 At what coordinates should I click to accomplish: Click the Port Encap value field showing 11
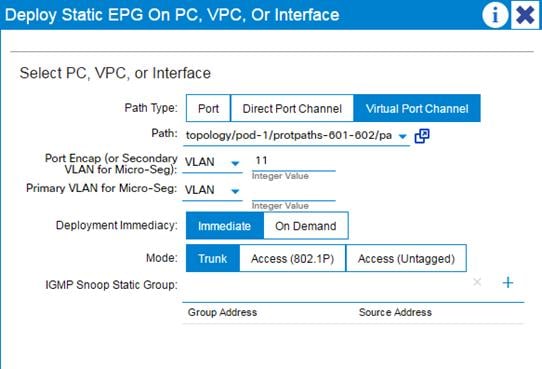[293, 161]
